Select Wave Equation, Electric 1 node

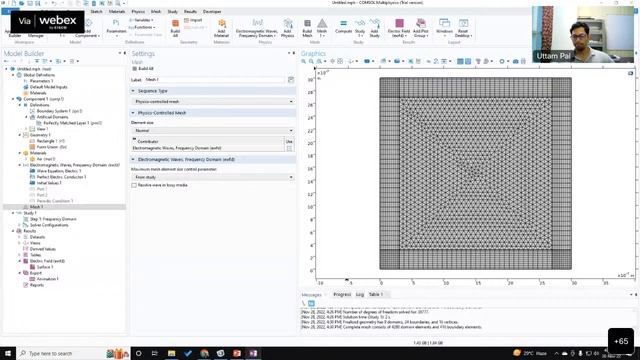(x=59, y=171)
